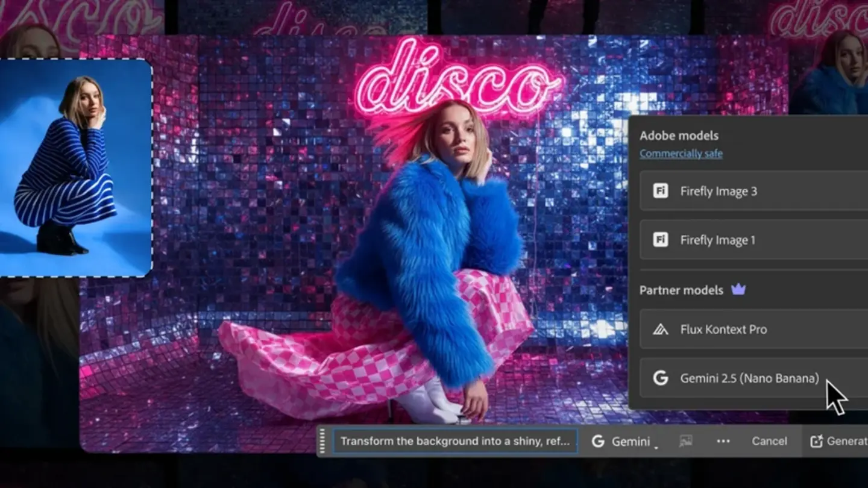Click the Fi icon beside Firefly Image 1
Screen dimensions: 868x488
click(x=661, y=240)
